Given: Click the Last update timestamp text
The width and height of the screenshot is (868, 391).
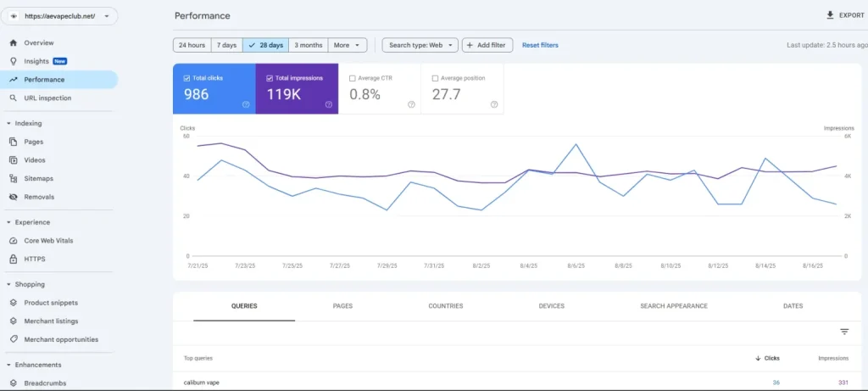Looking at the screenshot, I should 827,46.
